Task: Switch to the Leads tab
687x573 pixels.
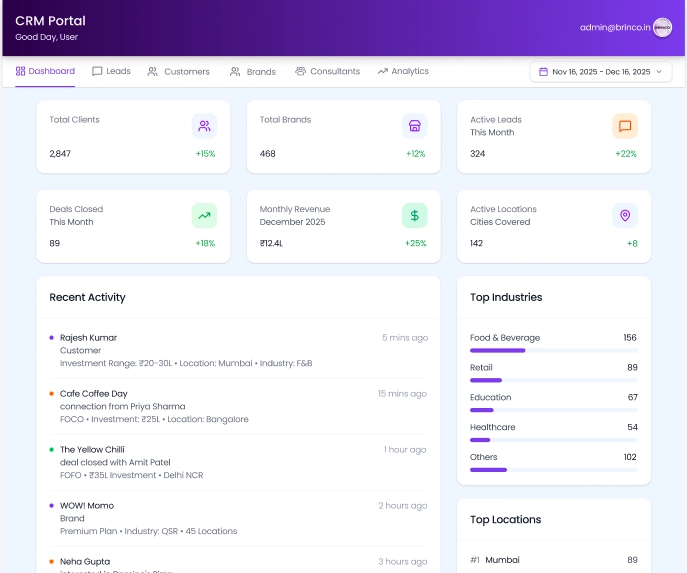Action: [111, 72]
